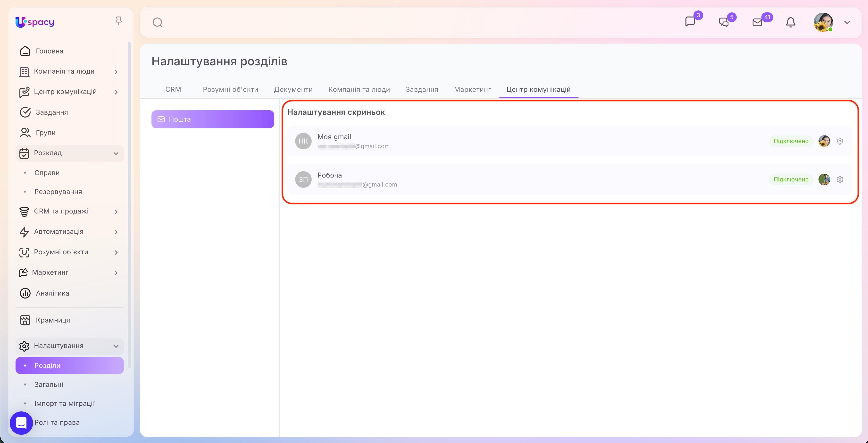Expand the profile menu chevron

(x=847, y=23)
